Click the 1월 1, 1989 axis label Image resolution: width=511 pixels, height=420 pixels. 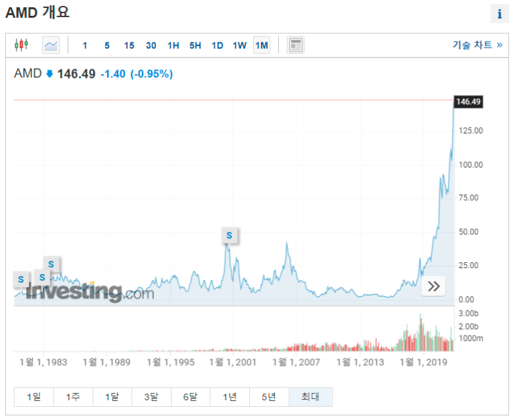[106, 362]
